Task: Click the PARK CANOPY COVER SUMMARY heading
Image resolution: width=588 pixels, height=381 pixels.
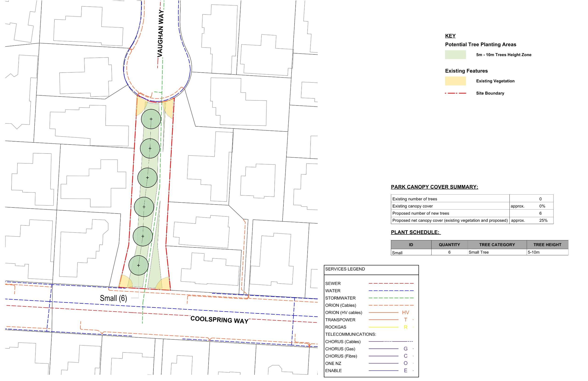Action: (434, 187)
